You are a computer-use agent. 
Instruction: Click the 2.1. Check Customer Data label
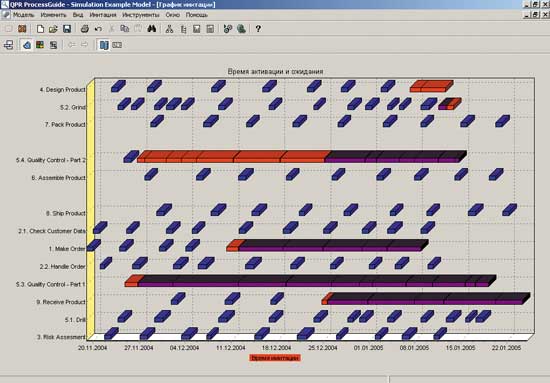click(52, 231)
